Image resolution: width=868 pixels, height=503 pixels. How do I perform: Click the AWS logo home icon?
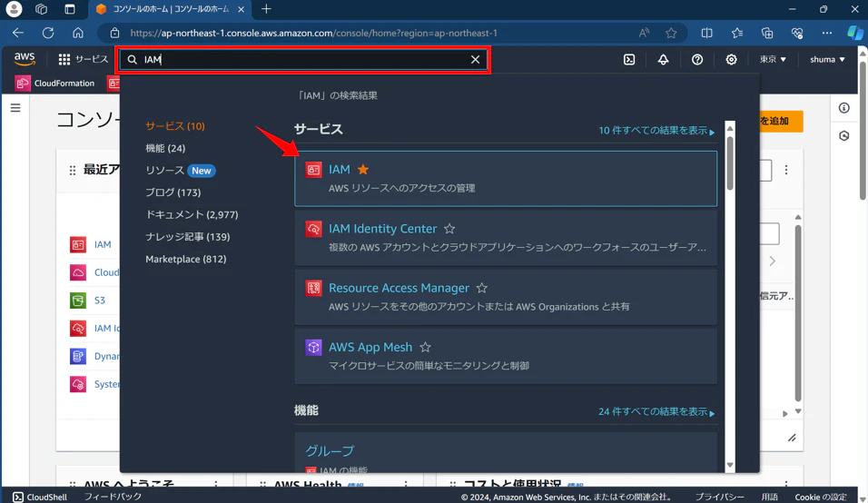25,59
